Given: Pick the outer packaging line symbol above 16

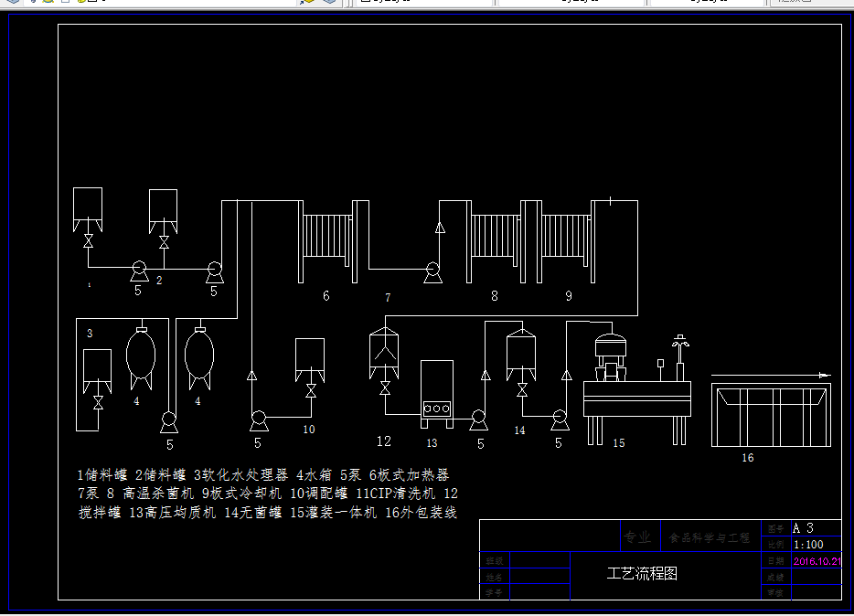Looking at the screenshot, I should pos(771,415).
